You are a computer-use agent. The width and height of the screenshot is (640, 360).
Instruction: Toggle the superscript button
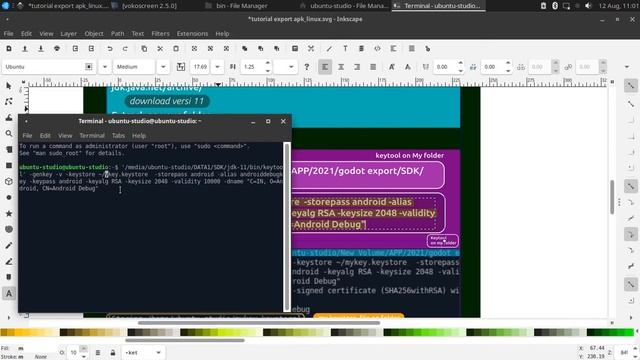(391, 67)
